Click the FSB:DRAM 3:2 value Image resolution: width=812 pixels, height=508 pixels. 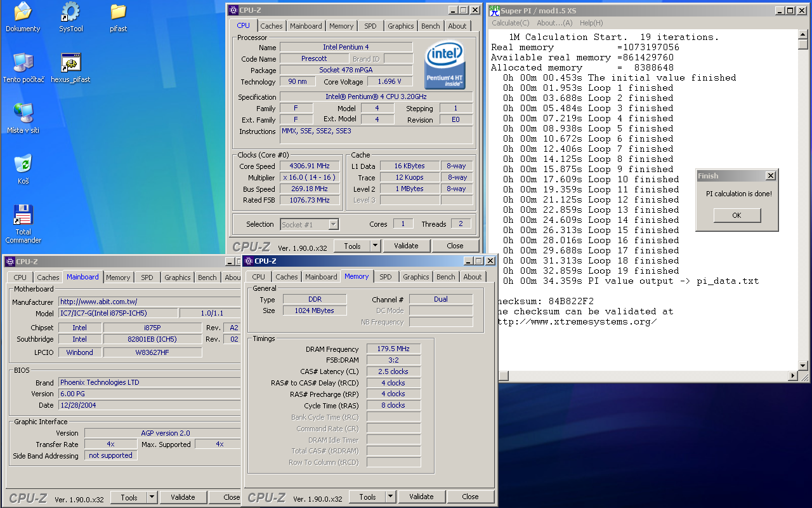[x=393, y=360]
